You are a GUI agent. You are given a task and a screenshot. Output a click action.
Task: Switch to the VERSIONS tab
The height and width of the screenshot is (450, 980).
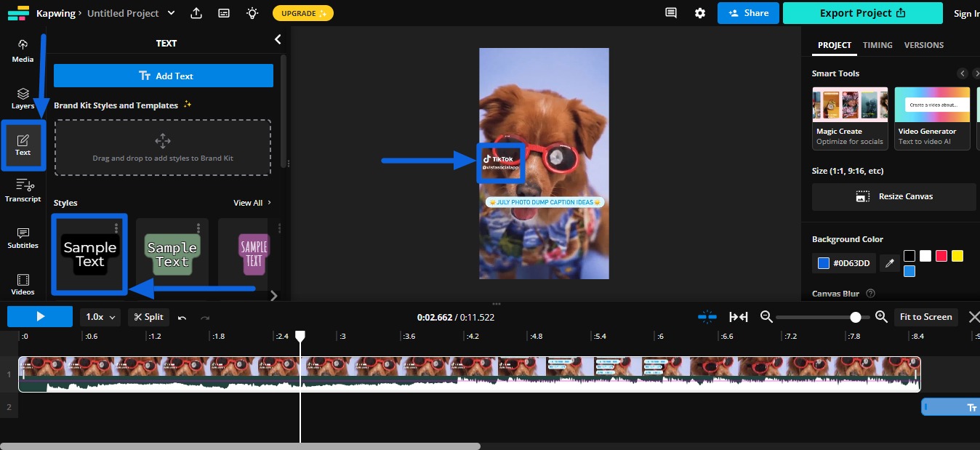(923, 45)
